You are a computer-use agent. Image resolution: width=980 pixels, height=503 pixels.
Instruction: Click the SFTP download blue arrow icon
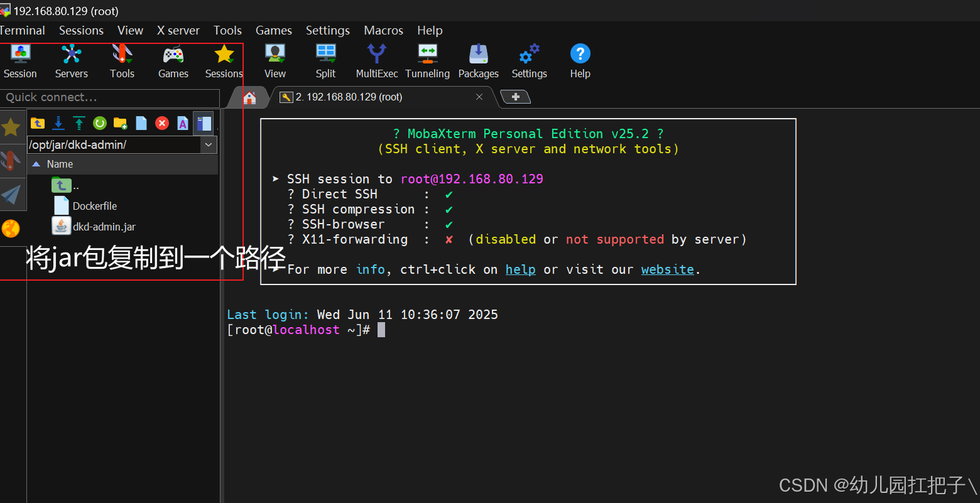click(x=58, y=123)
